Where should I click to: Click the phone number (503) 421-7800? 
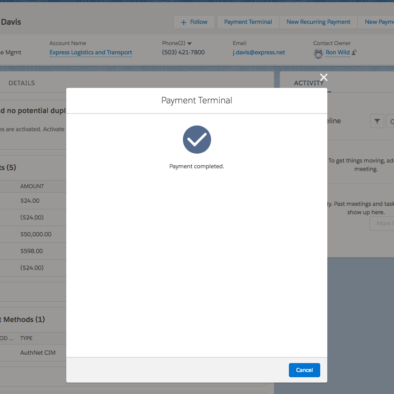tap(183, 52)
